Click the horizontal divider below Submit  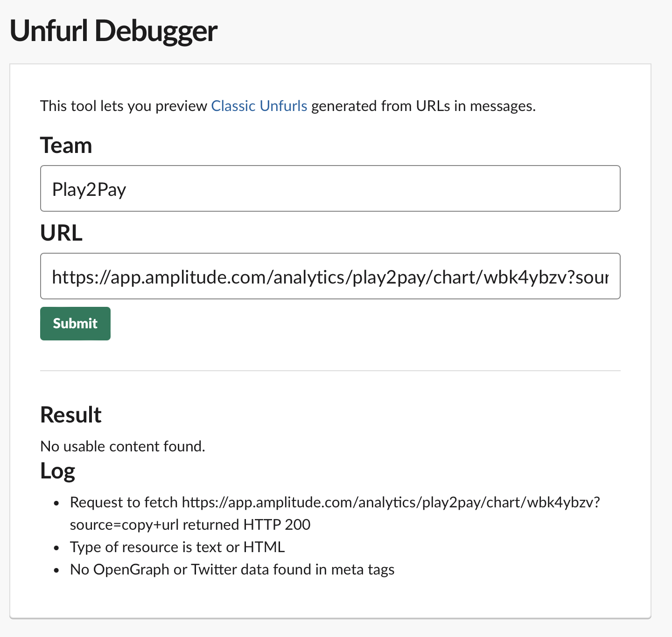coord(330,371)
